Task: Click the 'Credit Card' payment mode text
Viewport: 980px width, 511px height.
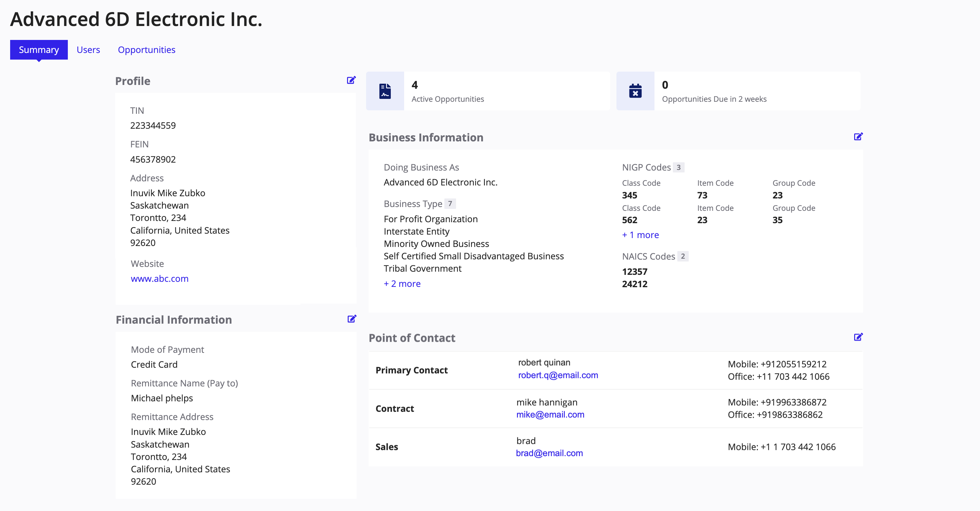Action: click(154, 365)
